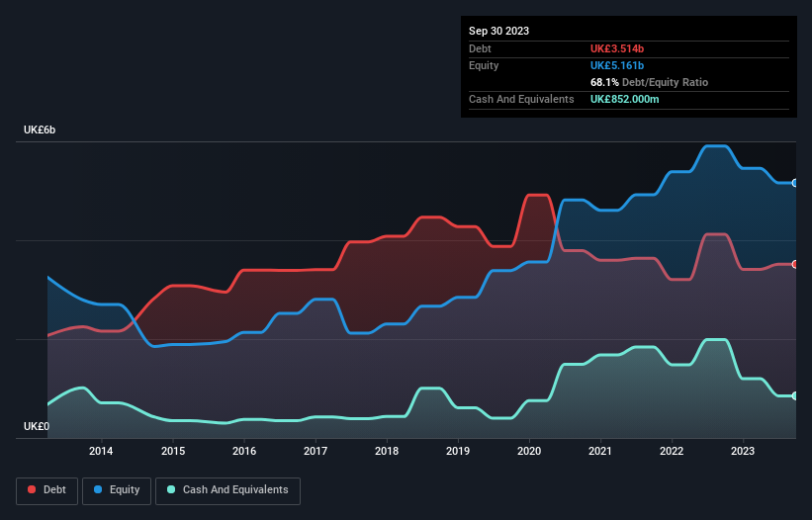This screenshot has height=520, width=812.
Task: Click the red Debt legend dot
Action: (x=32, y=489)
